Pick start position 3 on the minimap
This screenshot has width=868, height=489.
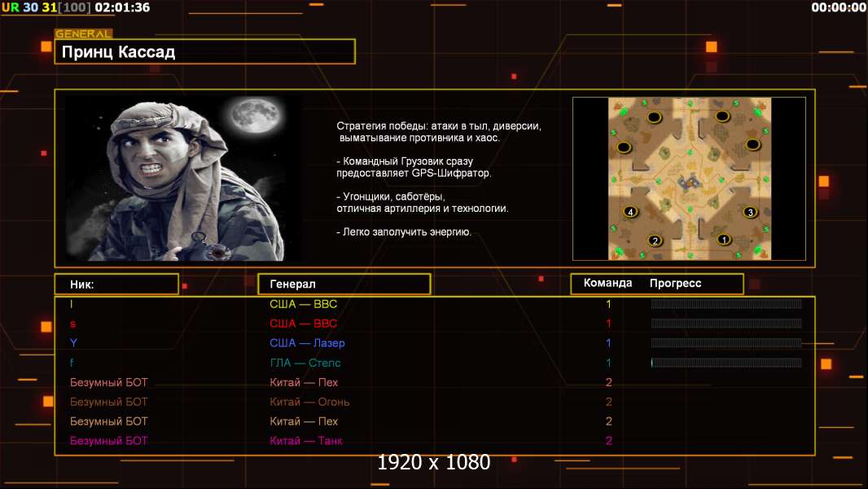tap(750, 212)
